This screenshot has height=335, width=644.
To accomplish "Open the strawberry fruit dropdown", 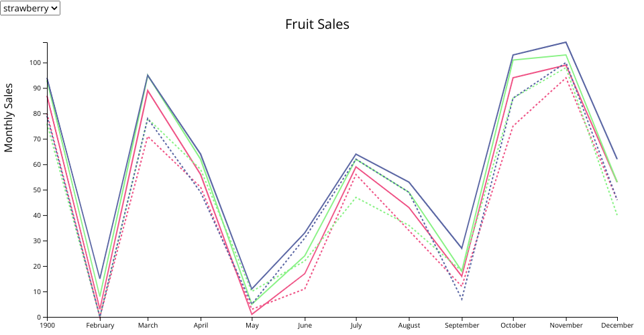I will tap(30, 8).
